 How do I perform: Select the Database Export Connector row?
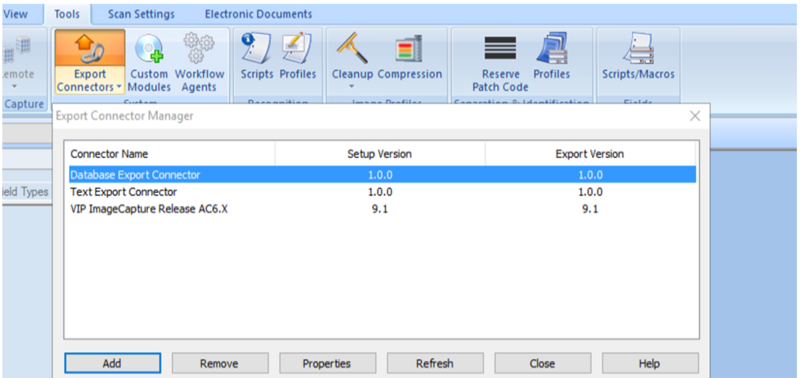pyautogui.click(x=382, y=175)
